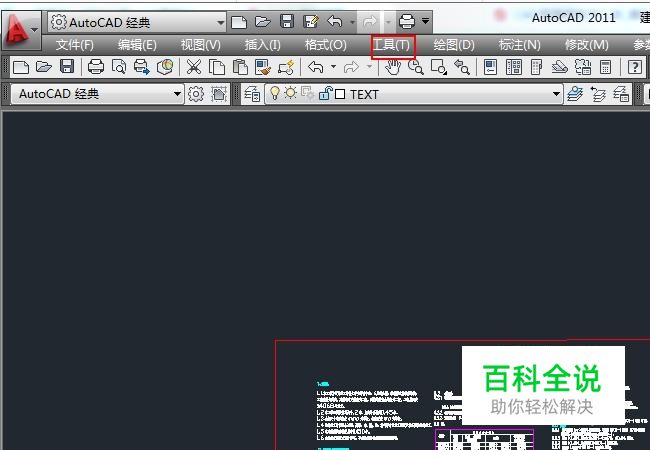Viewport: 650px width, 450px height.
Task: Expand the quick access toolbar customize arrow
Action: coord(425,21)
